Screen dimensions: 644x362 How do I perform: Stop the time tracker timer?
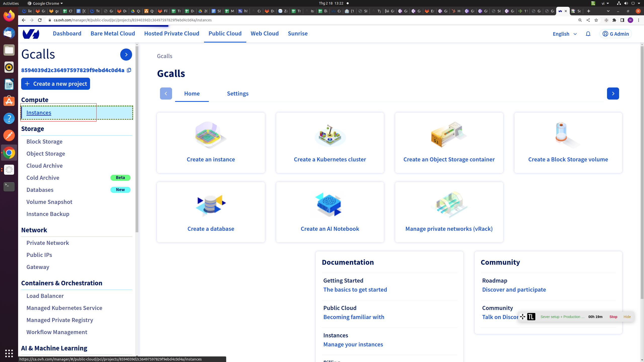point(613,317)
